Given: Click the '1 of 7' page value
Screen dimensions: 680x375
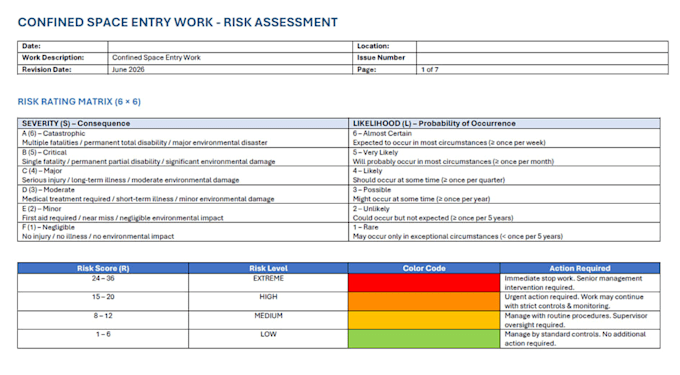Looking at the screenshot, I should (x=429, y=69).
